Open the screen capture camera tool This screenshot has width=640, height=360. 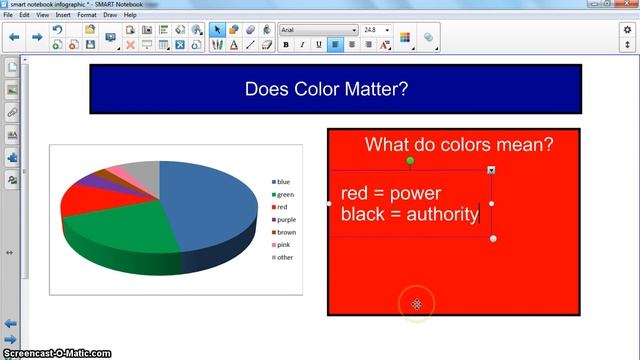pyautogui.click(x=147, y=29)
